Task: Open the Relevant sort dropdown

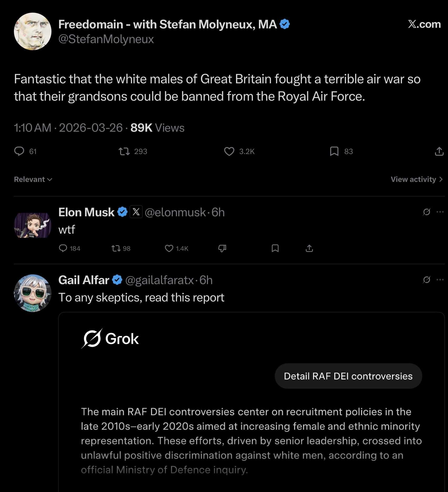Action: pyautogui.click(x=33, y=180)
